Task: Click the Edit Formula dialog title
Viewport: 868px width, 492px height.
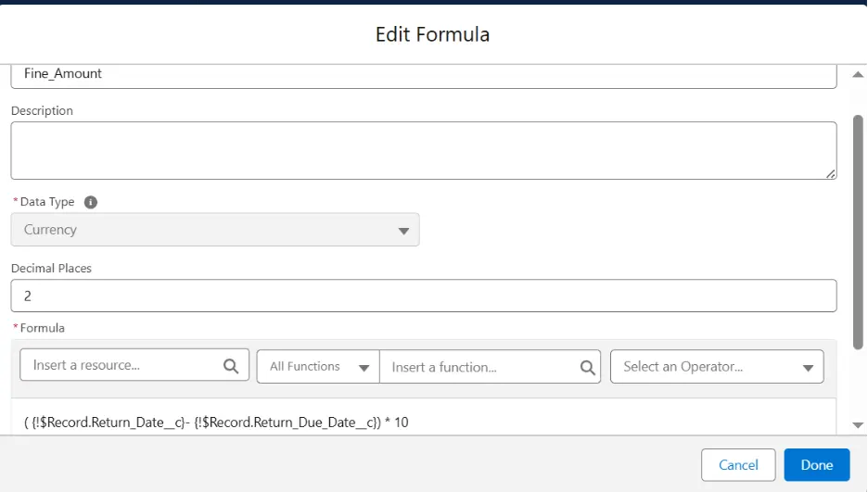Action: point(432,35)
